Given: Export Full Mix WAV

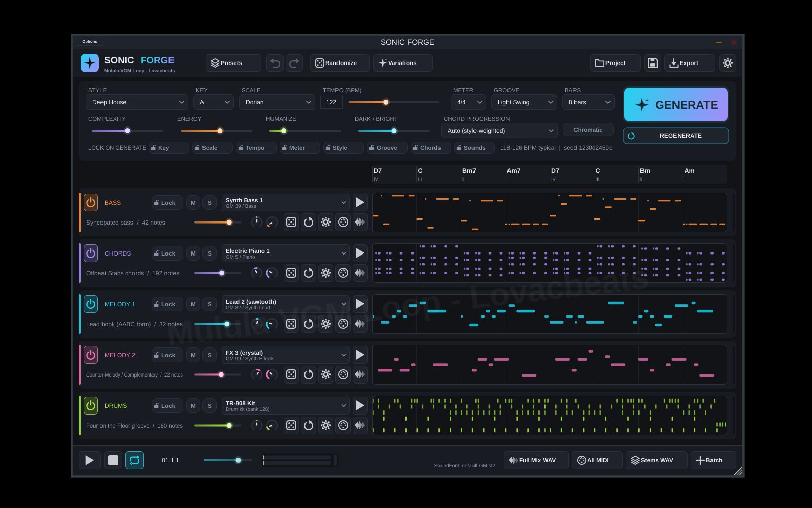Looking at the screenshot, I should pyautogui.click(x=536, y=460).
